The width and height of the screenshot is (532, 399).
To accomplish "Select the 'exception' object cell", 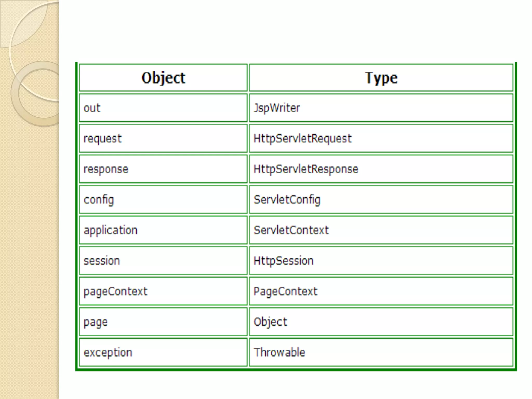I will click(x=108, y=353).
